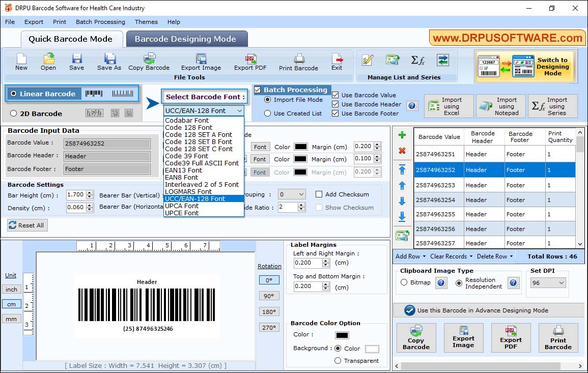This screenshot has height=373, width=588.
Task: Open Import using Excel
Action: [448, 106]
